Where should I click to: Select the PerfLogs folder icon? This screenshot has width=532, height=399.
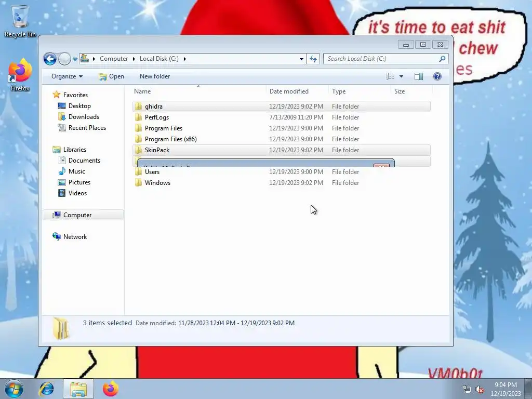138,117
